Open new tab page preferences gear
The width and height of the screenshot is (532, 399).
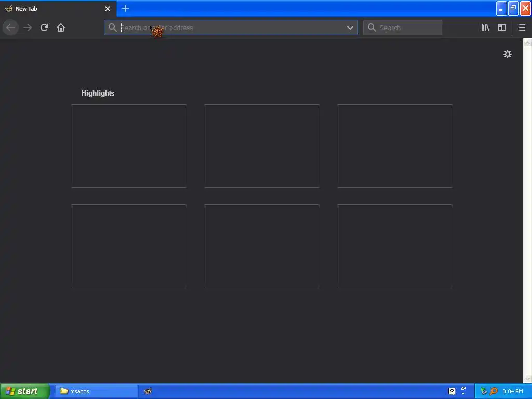click(508, 54)
